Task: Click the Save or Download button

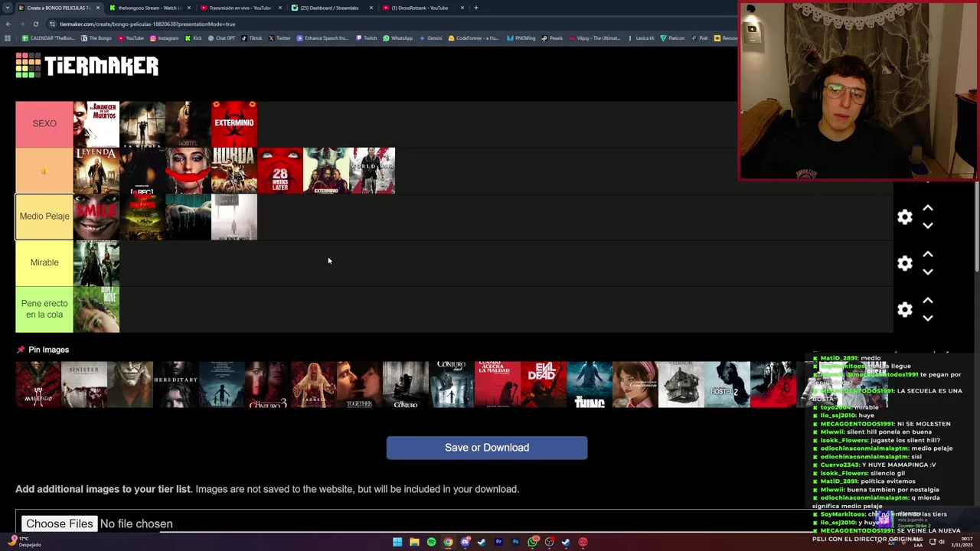Action: tap(487, 448)
